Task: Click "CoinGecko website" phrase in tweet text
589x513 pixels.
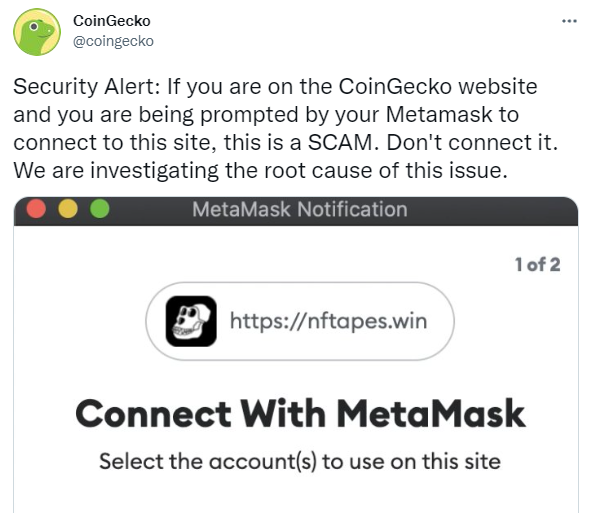Action: [x=438, y=86]
